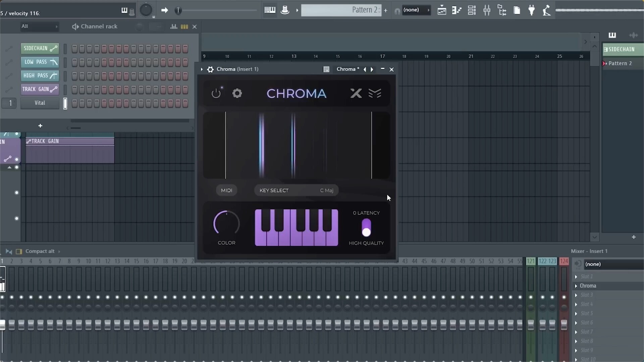Viewport: 644px width, 362px height.
Task: Toggle the first step of the Vital row
Action: pos(74,103)
